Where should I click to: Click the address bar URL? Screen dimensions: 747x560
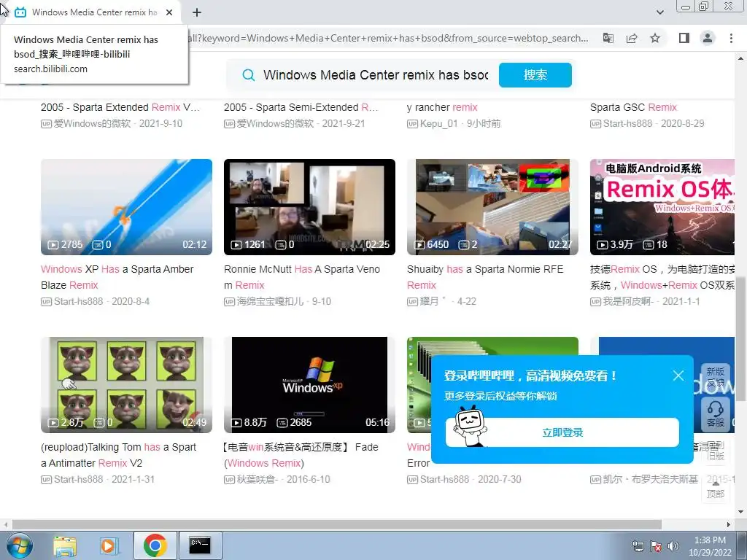tap(388, 38)
